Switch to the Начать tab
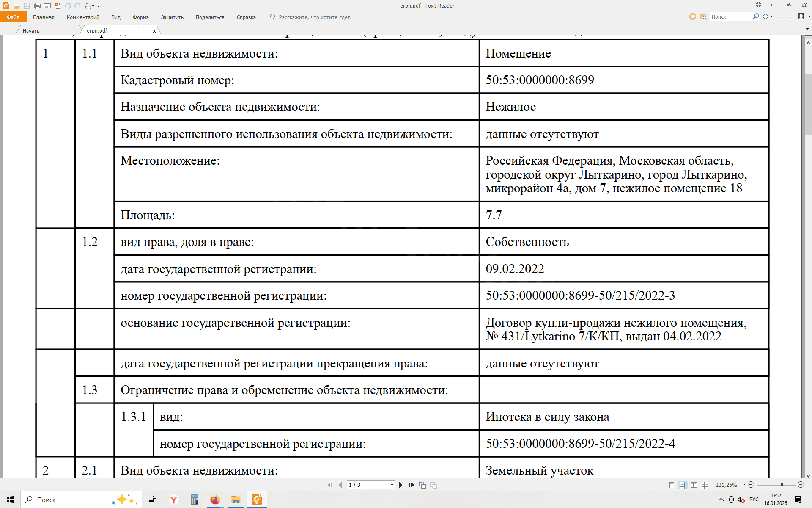Screen dimensions: 812x508 point(31,31)
